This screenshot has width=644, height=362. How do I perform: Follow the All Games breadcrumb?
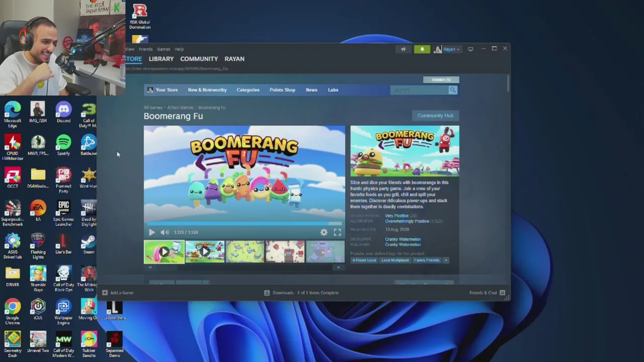pyautogui.click(x=153, y=108)
